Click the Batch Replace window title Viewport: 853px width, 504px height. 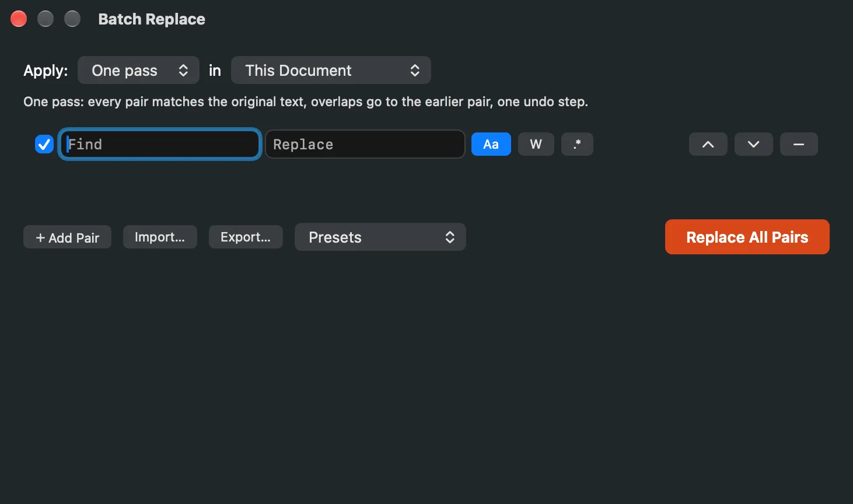click(152, 19)
